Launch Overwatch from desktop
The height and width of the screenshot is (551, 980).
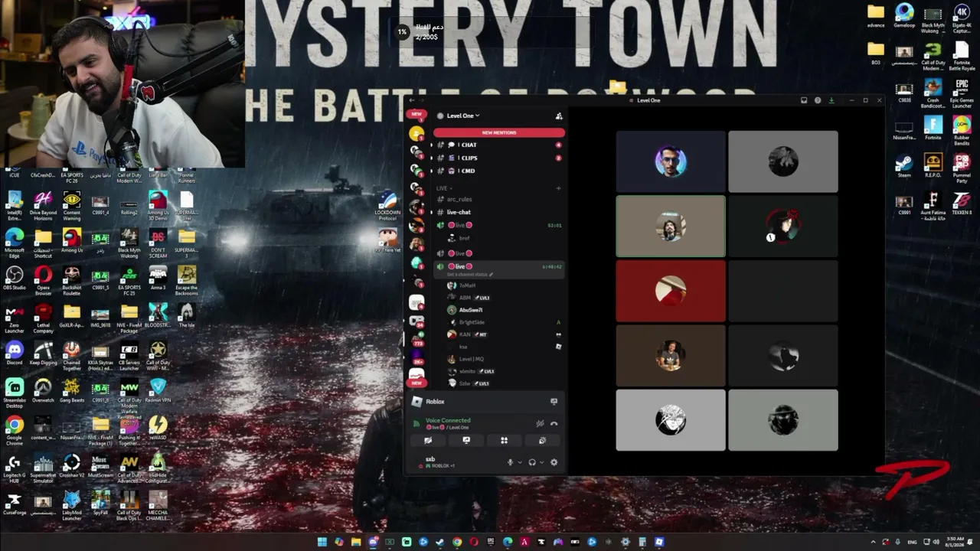(x=43, y=391)
